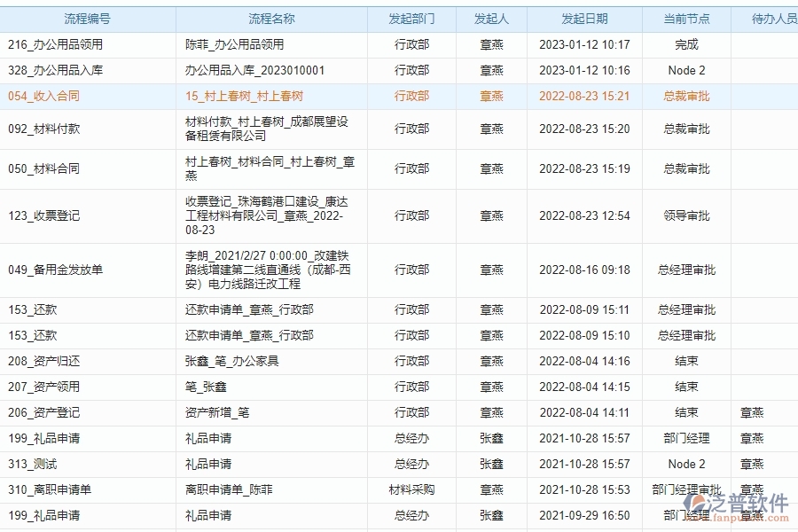This screenshot has height=532, width=798.
Task: Click the 发起人 column header
Action: (x=492, y=18)
